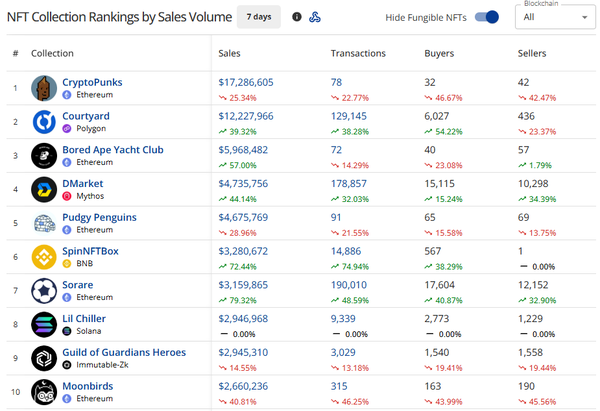Click CryptoPunks sales value $17,286,605
This screenshot has width=600, height=411.
point(246,82)
